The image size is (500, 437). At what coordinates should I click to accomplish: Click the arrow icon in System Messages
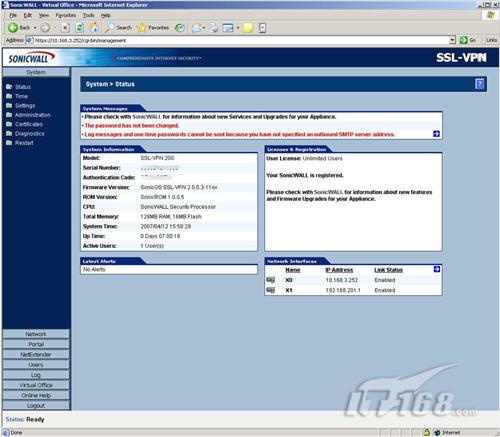pyautogui.click(x=436, y=134)
